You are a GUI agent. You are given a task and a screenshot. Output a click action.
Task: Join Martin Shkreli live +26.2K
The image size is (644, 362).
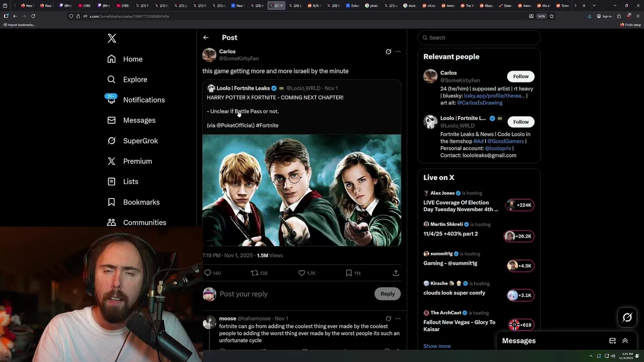click(x=519, y=236)
